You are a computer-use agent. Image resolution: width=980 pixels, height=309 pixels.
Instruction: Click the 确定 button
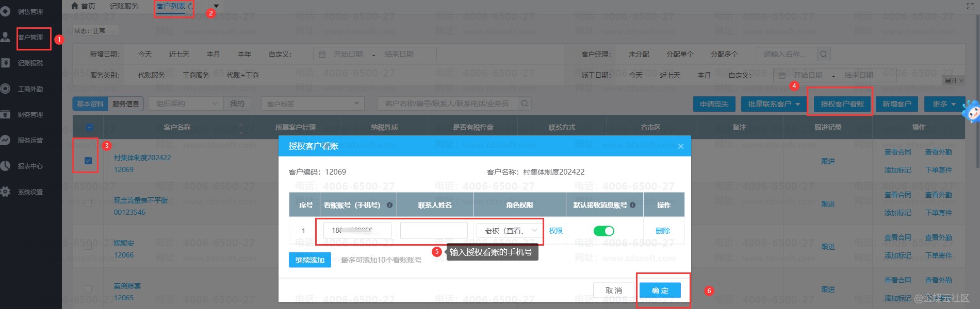click(x=660, y=290)
